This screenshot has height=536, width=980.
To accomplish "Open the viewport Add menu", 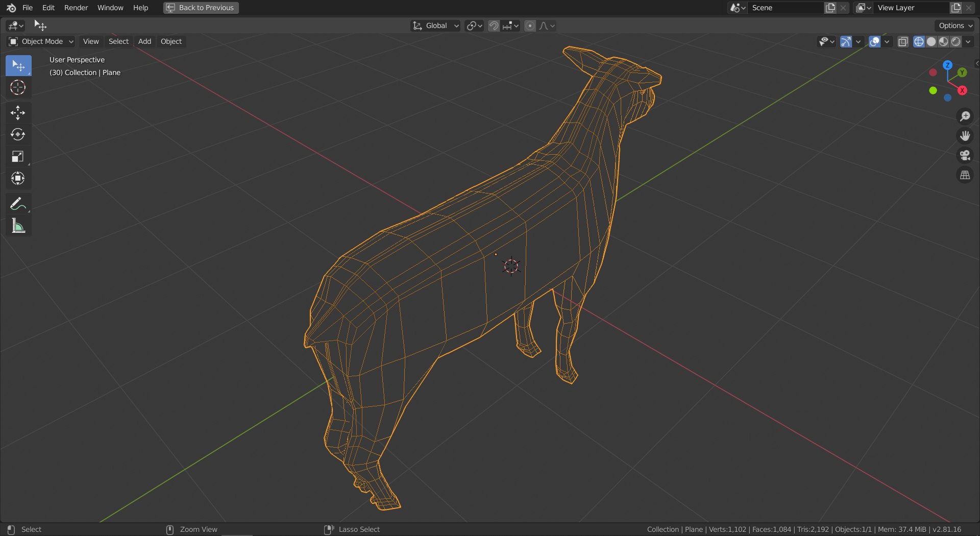I will pos(144,41).
